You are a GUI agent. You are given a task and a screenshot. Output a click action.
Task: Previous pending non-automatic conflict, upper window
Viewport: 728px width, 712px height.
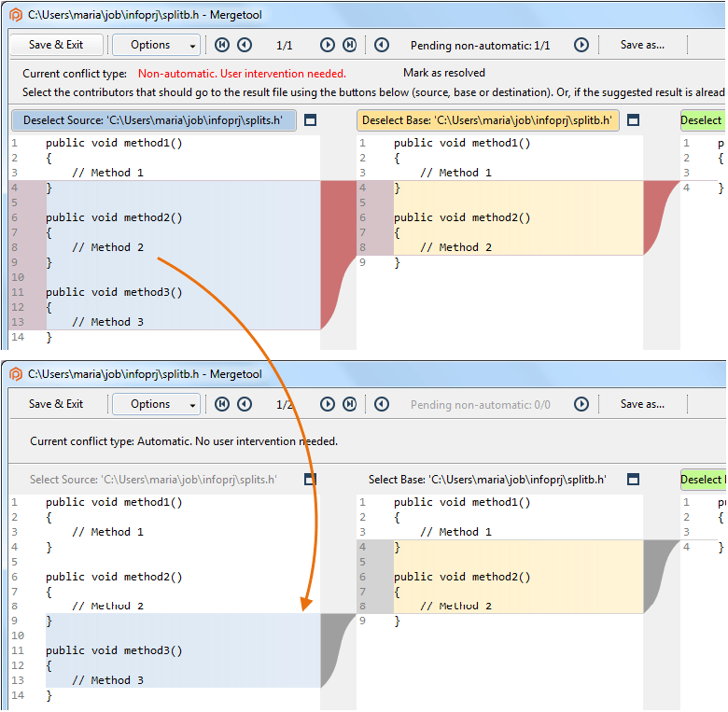pos(382,45)
